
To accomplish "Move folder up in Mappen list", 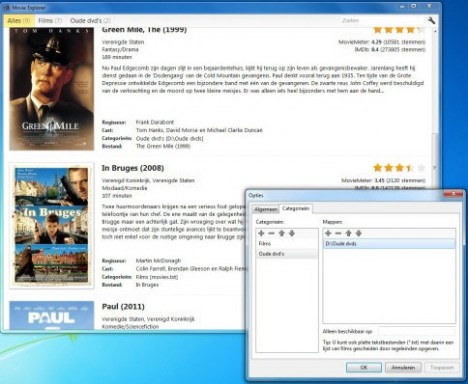I will point(349,233).
